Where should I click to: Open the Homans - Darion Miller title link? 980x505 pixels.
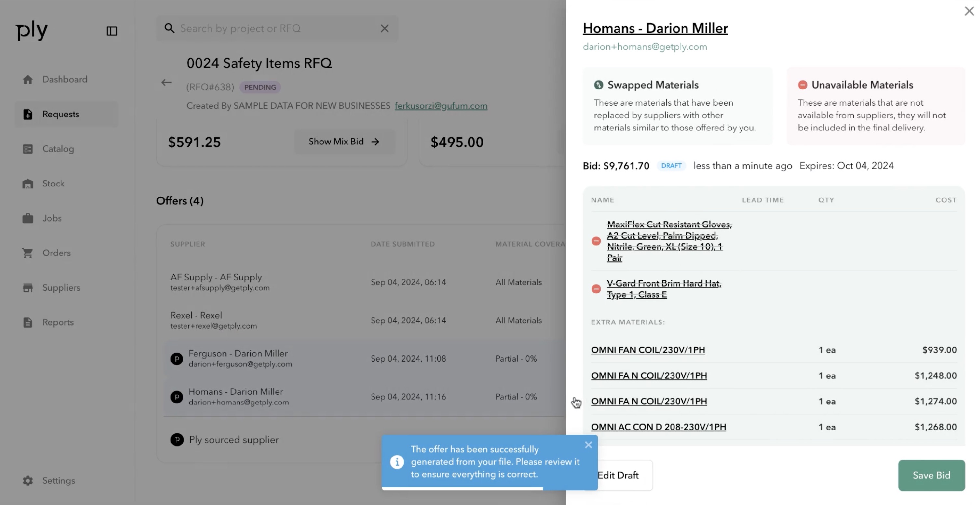point(655,28)
